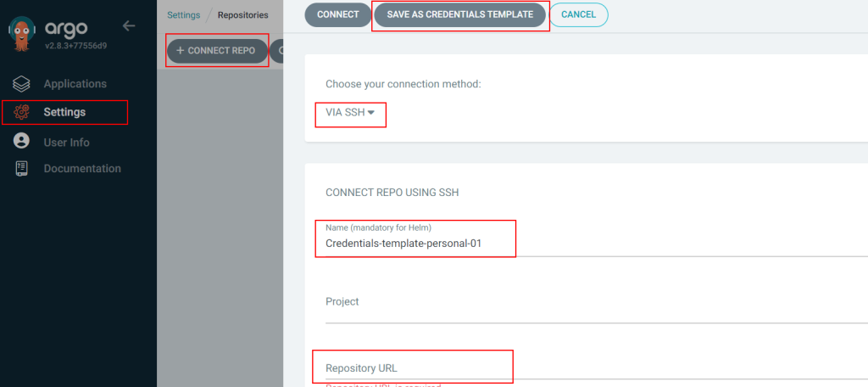Click the plus icon on Connect Repo
Screen dimensions: 868x387
pos(180,50)
